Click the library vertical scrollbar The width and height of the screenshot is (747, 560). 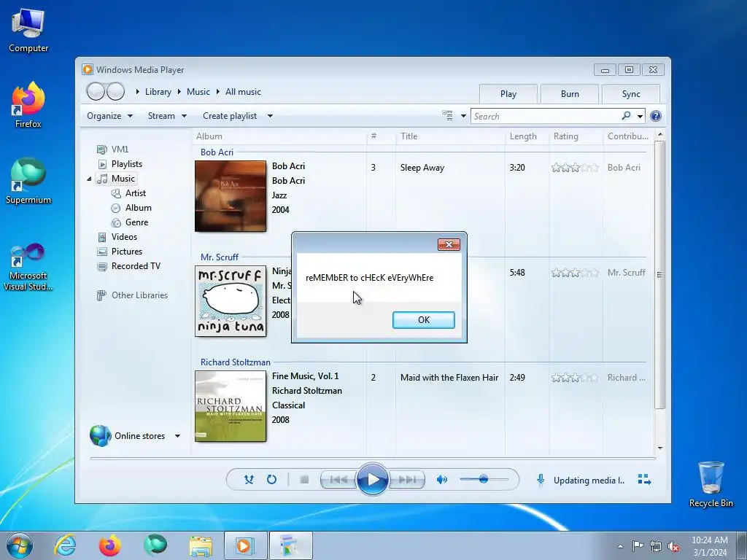click(659, 274)
